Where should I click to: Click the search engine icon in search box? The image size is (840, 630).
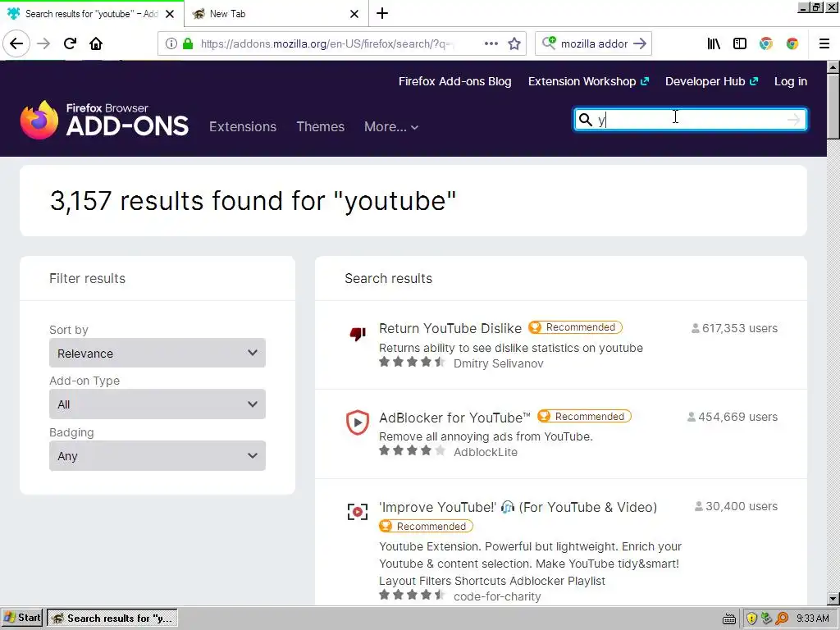(x=549, y=43)
